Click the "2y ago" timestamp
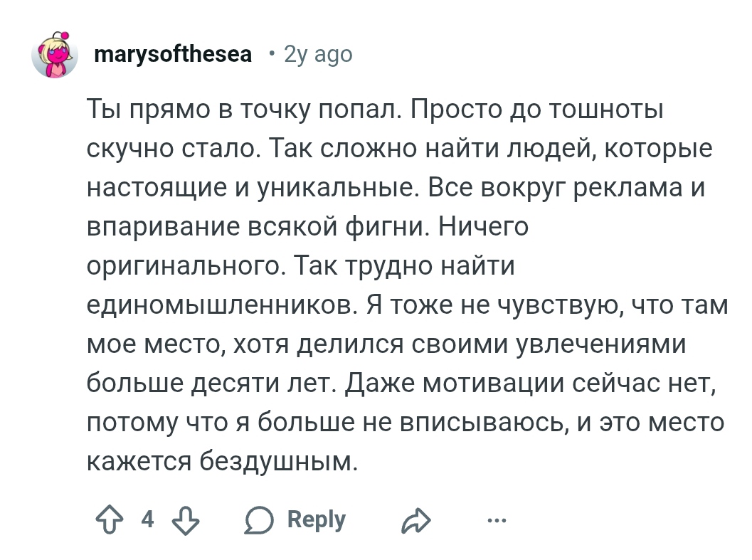This screenshot has height=560, width=752. pos(318,54)
